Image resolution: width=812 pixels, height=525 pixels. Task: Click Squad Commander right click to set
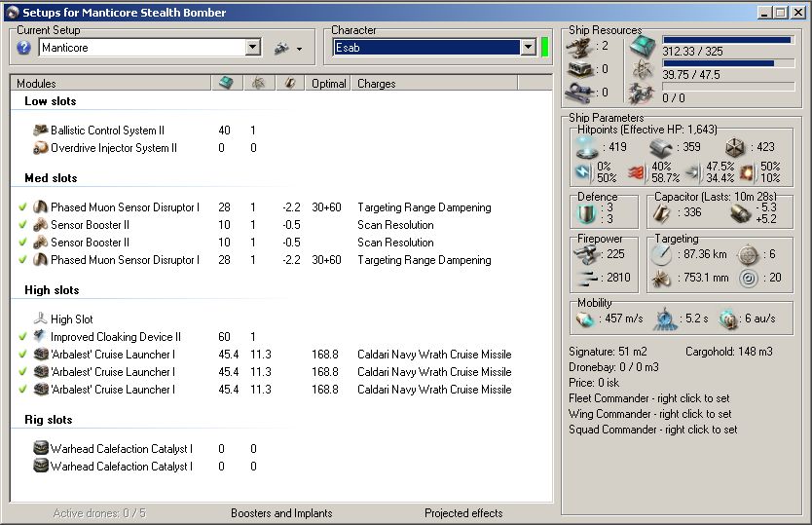(652, 430)
